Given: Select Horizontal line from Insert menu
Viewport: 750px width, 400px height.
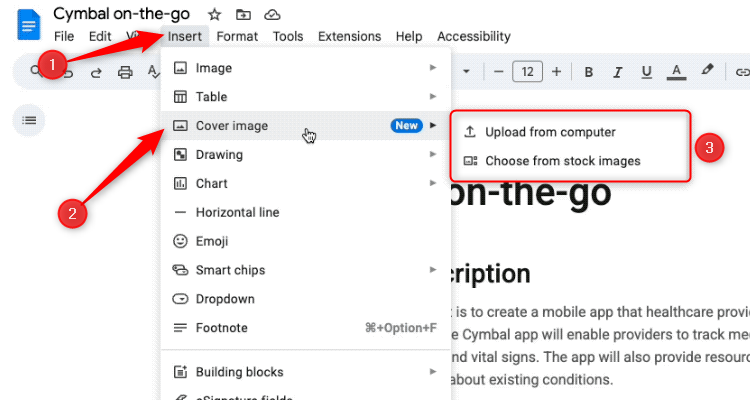Looking at the screenshot, I should pyautogui.click(x=237, y=212).
